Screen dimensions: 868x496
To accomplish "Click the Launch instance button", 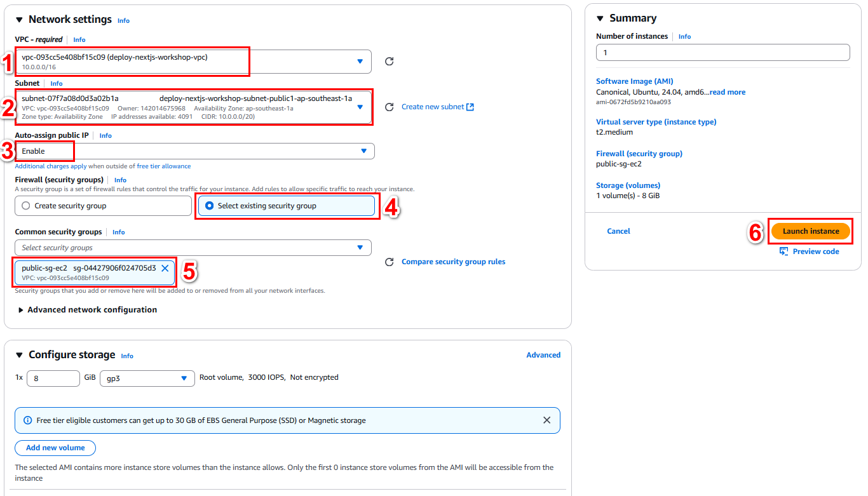I will click(811, 231).
